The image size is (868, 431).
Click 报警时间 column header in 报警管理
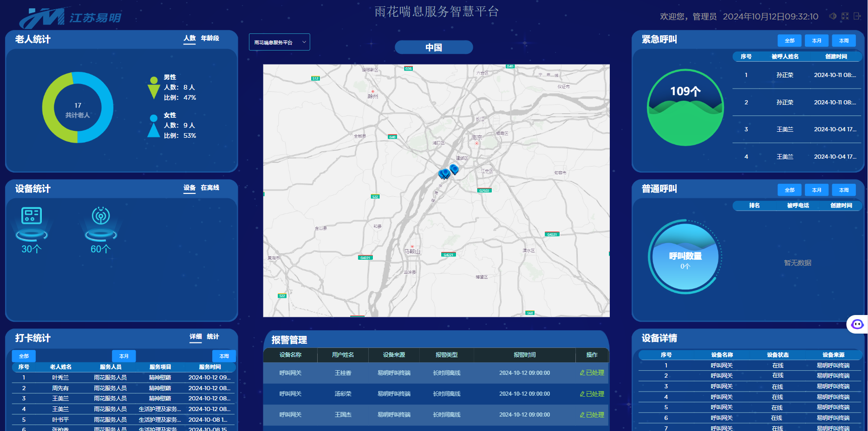tap(525, 355)
